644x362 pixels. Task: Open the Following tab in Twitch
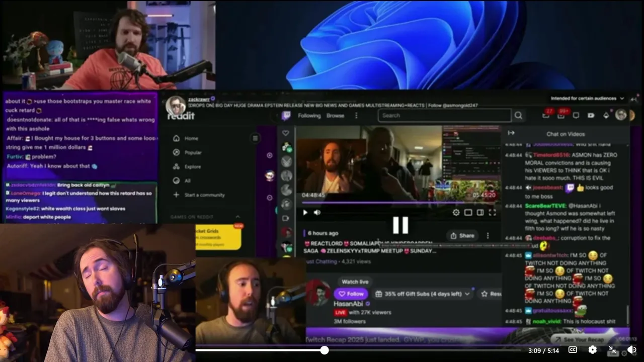click(x=309, y=116)
